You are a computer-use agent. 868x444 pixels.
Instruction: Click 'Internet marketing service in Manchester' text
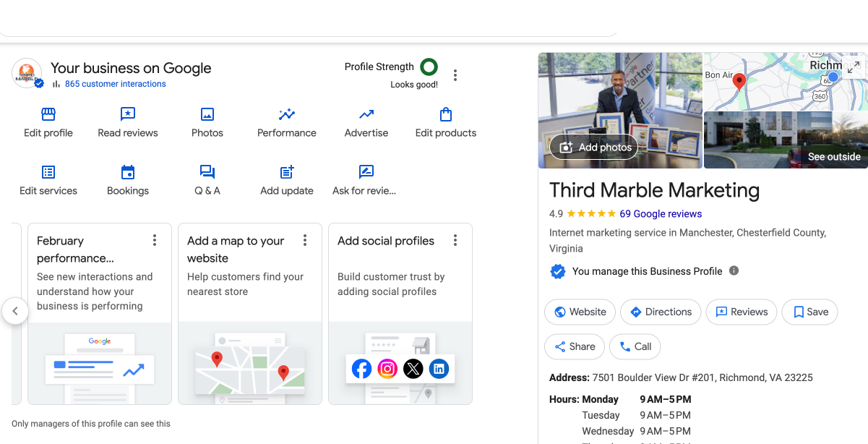tap(687, 240)
